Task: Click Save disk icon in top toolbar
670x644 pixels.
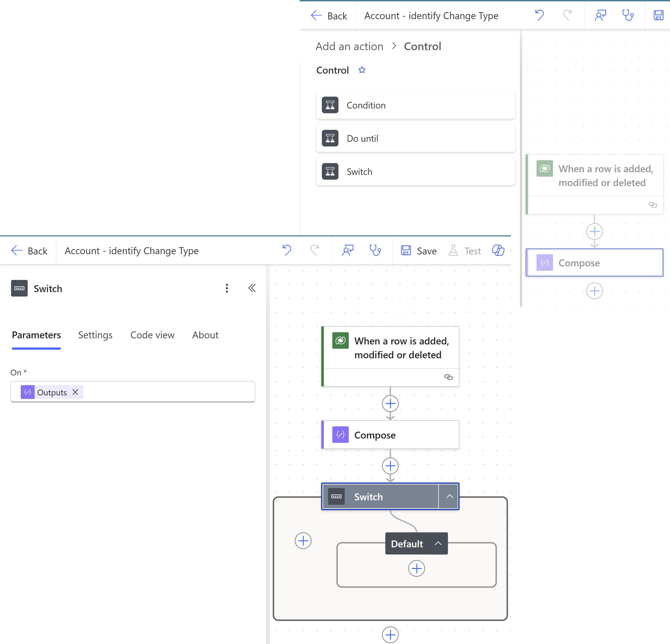Action: coord(658,16)
